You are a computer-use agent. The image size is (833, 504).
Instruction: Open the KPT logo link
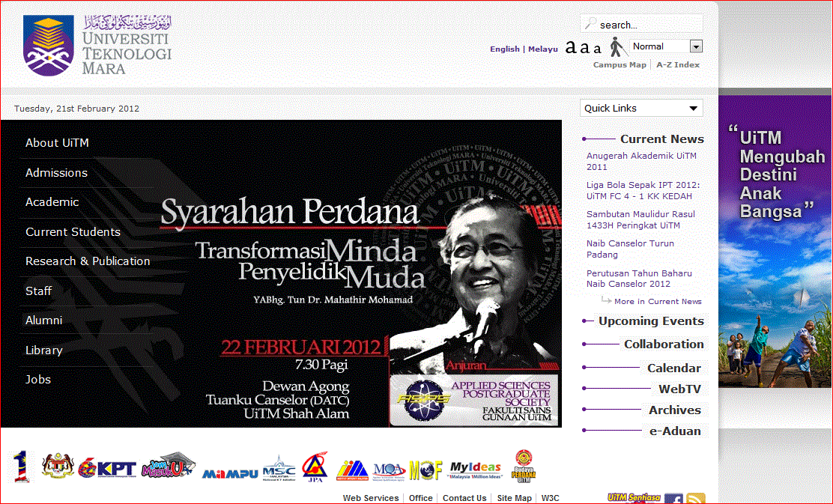107,468
